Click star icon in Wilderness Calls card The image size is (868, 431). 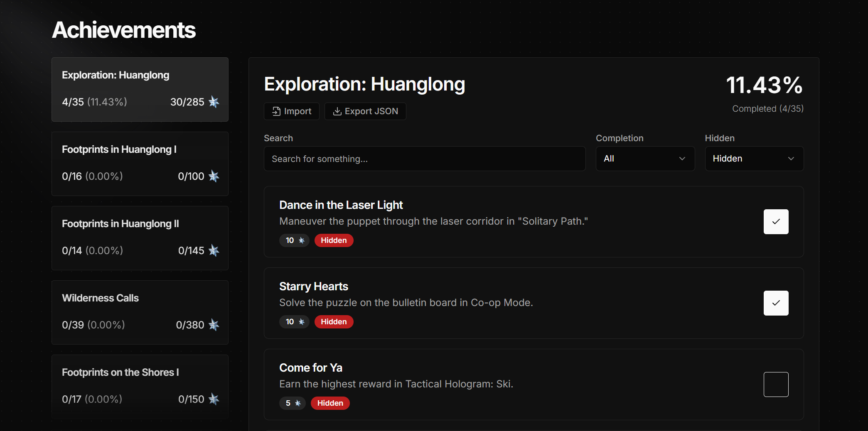(214, 325)
